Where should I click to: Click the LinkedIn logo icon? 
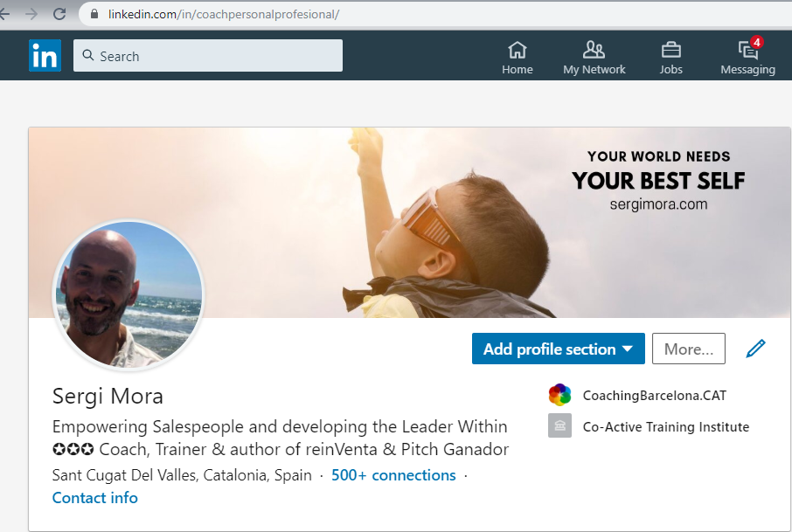tap(45, 56)
